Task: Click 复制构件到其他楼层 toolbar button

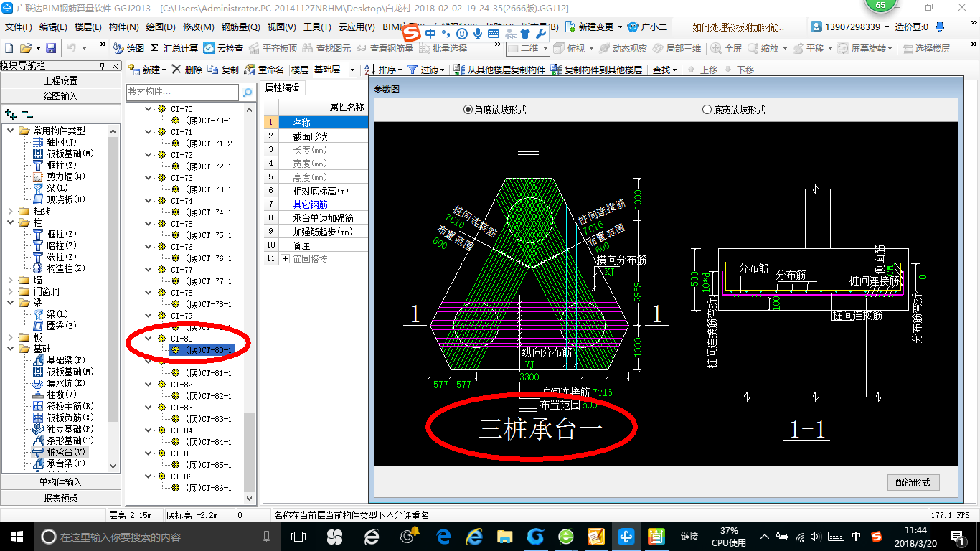Action: tap(597, 70)
